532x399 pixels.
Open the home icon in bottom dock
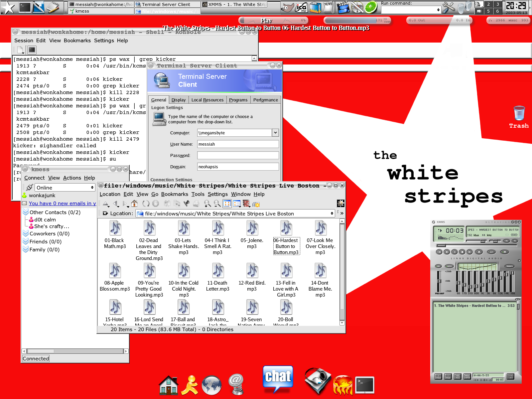pos(169,385)
